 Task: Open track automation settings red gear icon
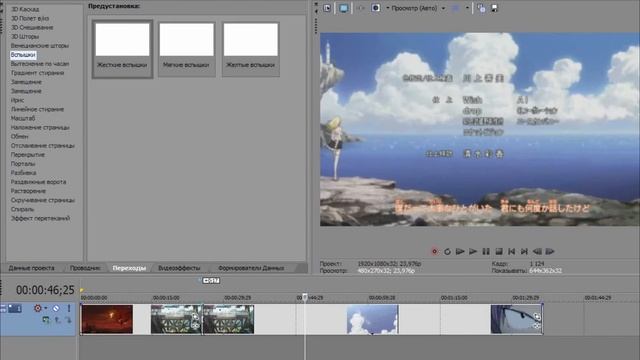click(38, 308)
